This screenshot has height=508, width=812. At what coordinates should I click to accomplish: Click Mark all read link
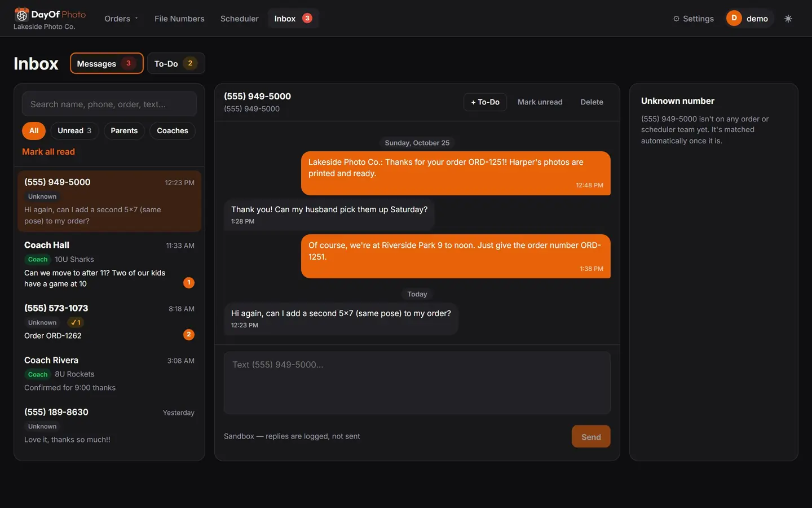click(48, 152)
